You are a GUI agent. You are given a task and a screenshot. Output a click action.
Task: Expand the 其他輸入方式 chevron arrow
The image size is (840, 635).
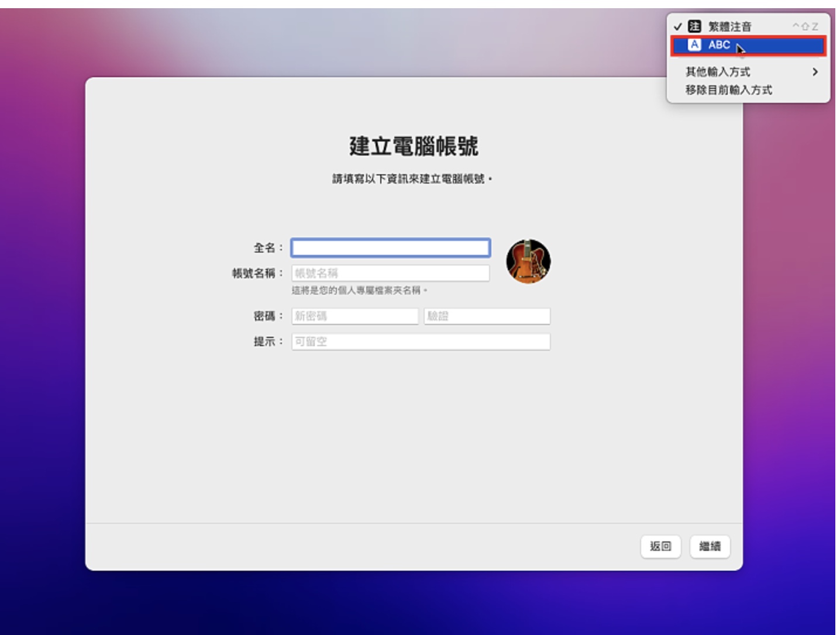tap(815, 72)
